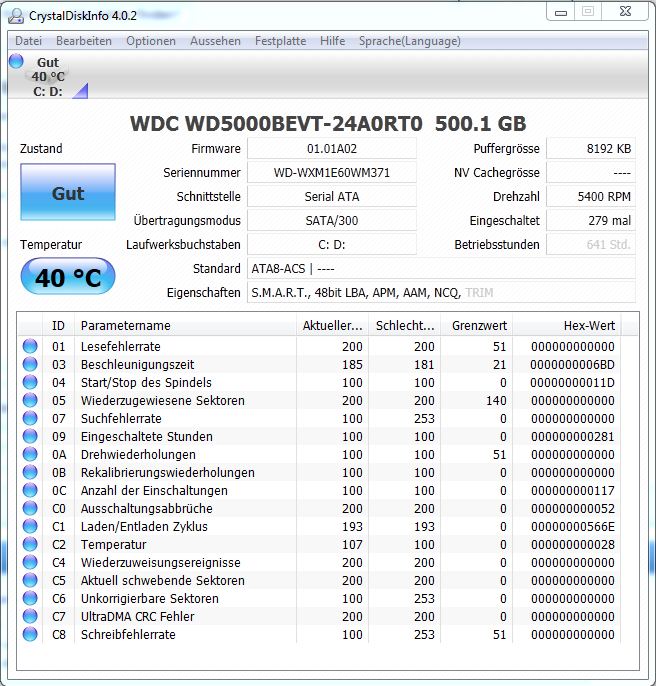Select the Lesefehlerrate parameter name

121,346
